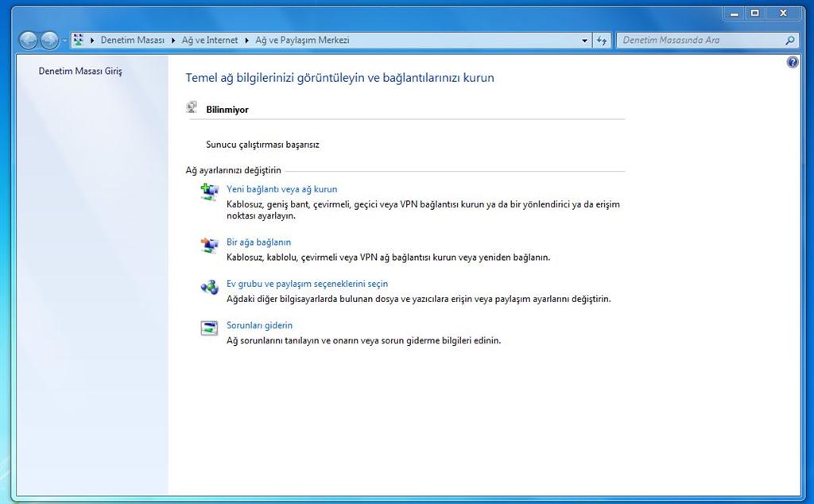The image size is (814, 504).
Task: Click the Control Panel icon in address bar
Action: (79, 40)
